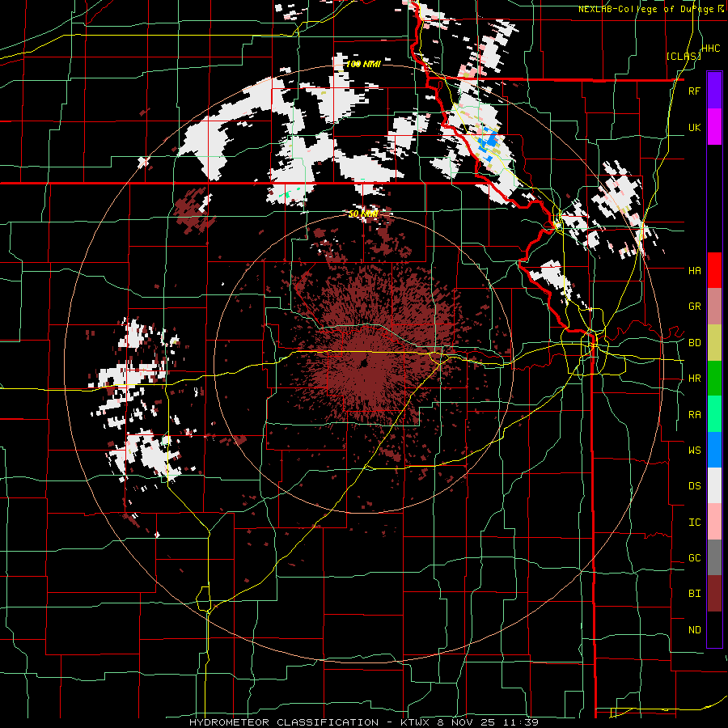This screenshot has height=728, width=728.
Task: Click the DS white legend swatch
Action: tap(714, 486)
